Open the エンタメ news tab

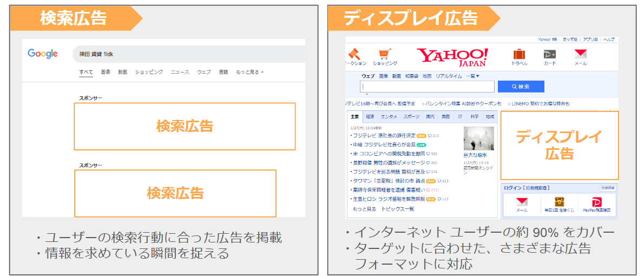click(389, 117)
